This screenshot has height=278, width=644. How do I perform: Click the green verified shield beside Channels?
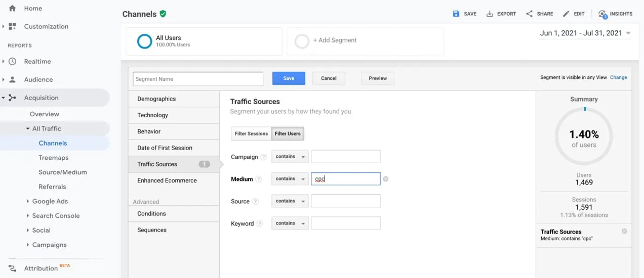163,14
